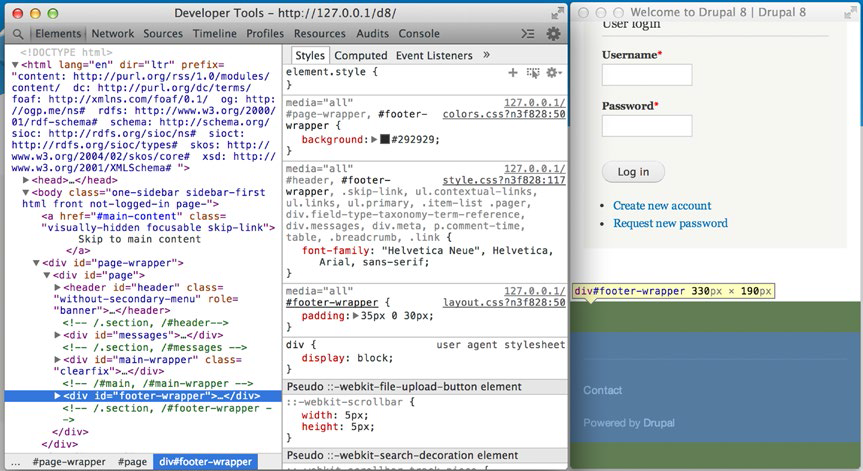Select the /.section, /#header comment node
The height and width of the screenshot is (471, 863).
click(x=145, y=323)
